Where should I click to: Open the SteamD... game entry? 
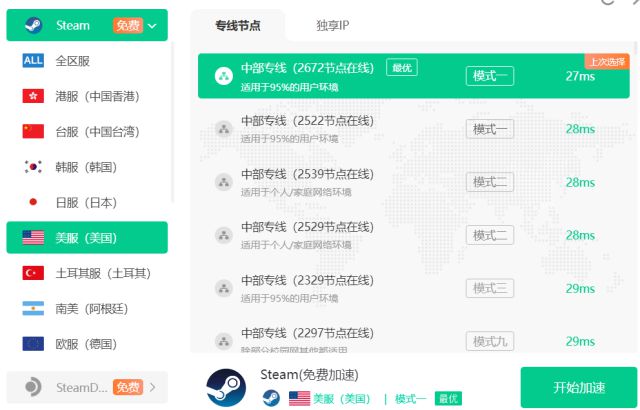pos(87,387)
